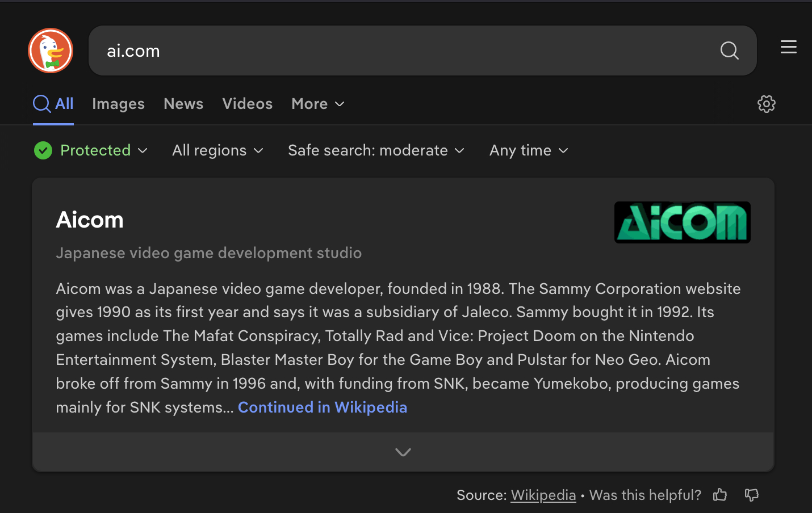
Task: Open the All regions dropdown
Action: coord(217,150)
